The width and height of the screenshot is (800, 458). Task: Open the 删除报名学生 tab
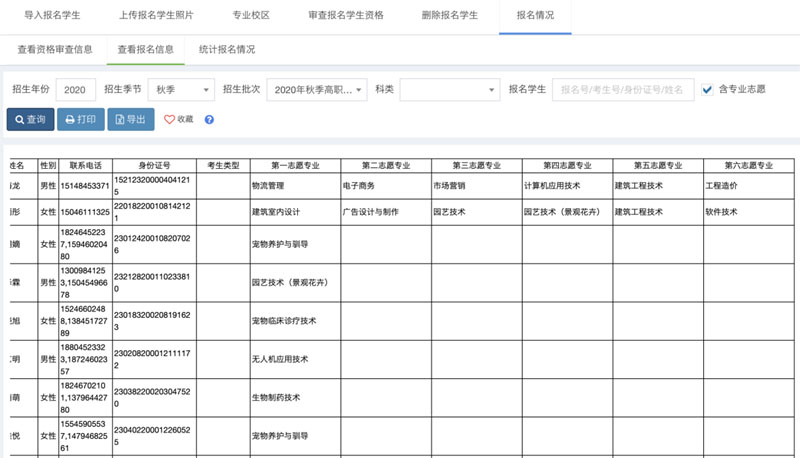coord(446,17)
